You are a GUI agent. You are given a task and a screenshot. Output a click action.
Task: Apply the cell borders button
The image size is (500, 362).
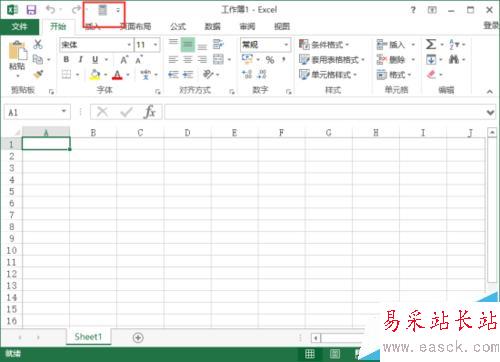click(66, 74)
